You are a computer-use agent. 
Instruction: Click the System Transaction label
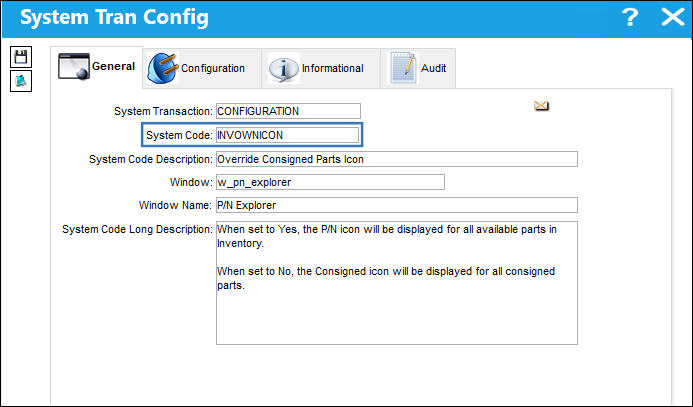(163, 111)
